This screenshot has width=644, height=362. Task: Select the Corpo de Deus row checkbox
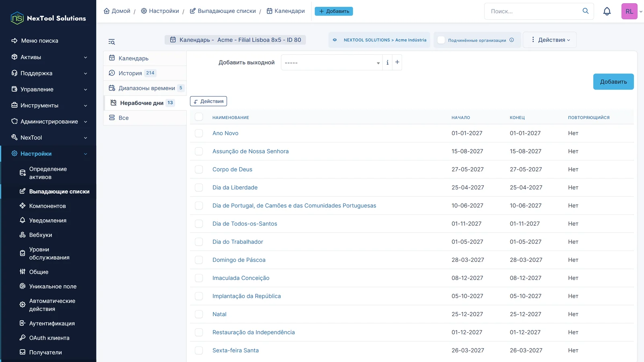tap(199, 169)
